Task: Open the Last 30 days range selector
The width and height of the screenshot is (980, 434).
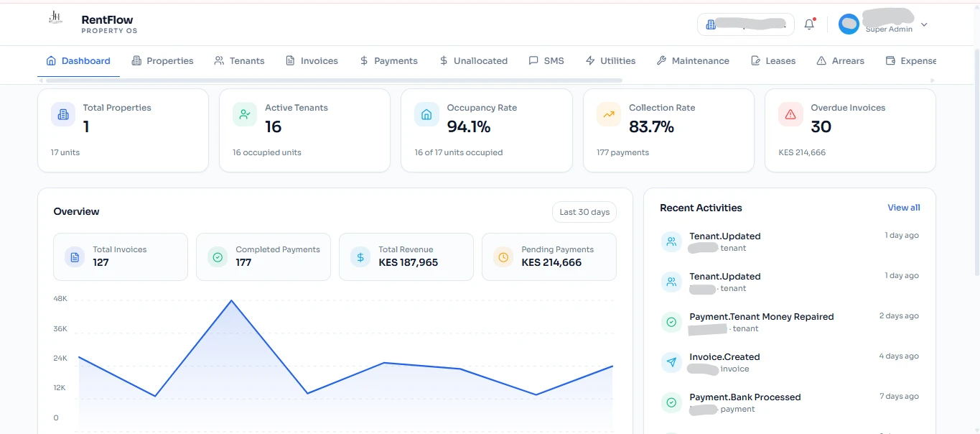Action: pos(584,212)
